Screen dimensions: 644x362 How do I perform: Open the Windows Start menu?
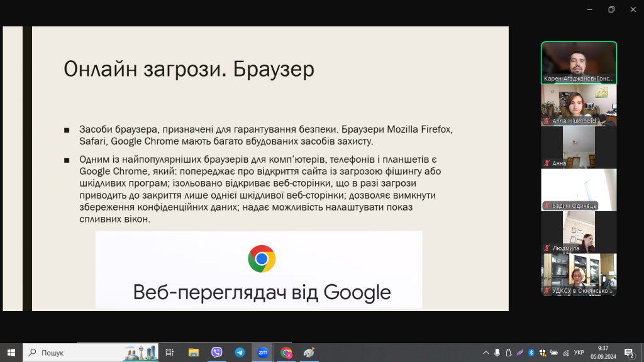(x=11, y=353)
